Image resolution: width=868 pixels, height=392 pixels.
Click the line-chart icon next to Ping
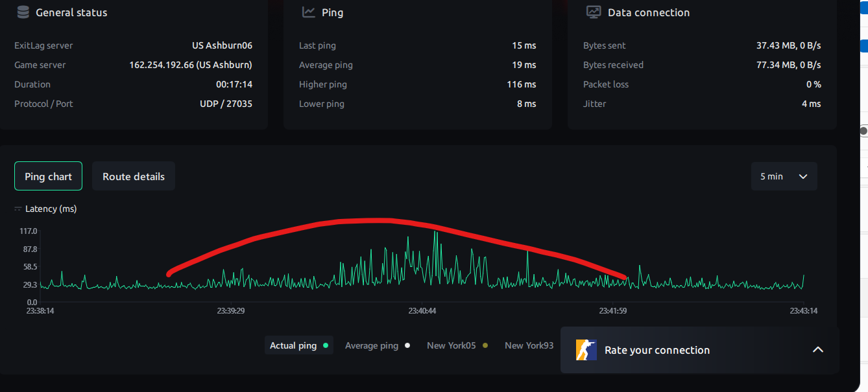click(x=307, y=12)
